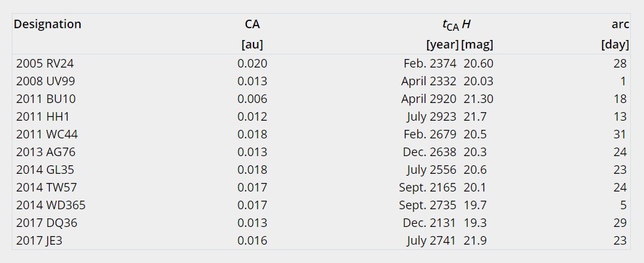The image size is (644, 263).
Task: Click the 0.006 CA value cell
Action: click(x=252, y=99)
